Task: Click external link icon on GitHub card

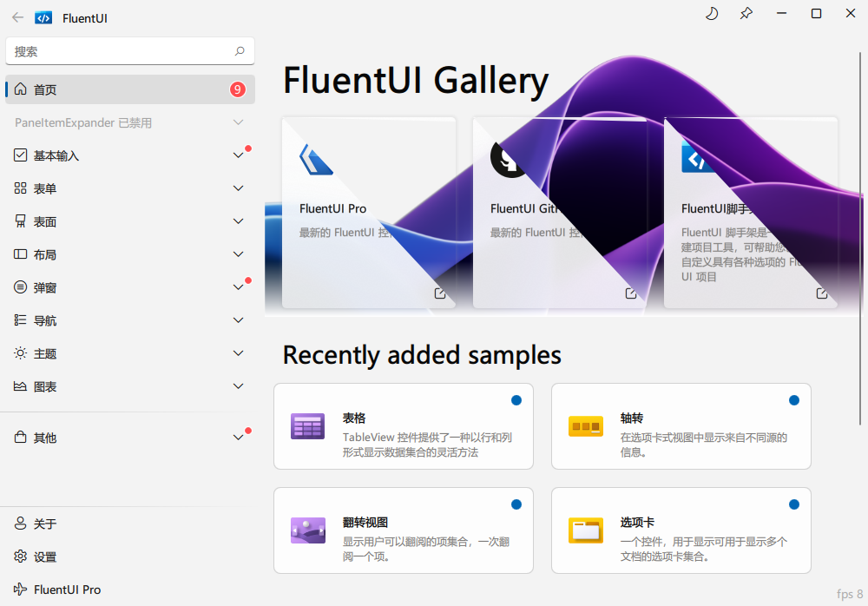Action: (631, 293)
